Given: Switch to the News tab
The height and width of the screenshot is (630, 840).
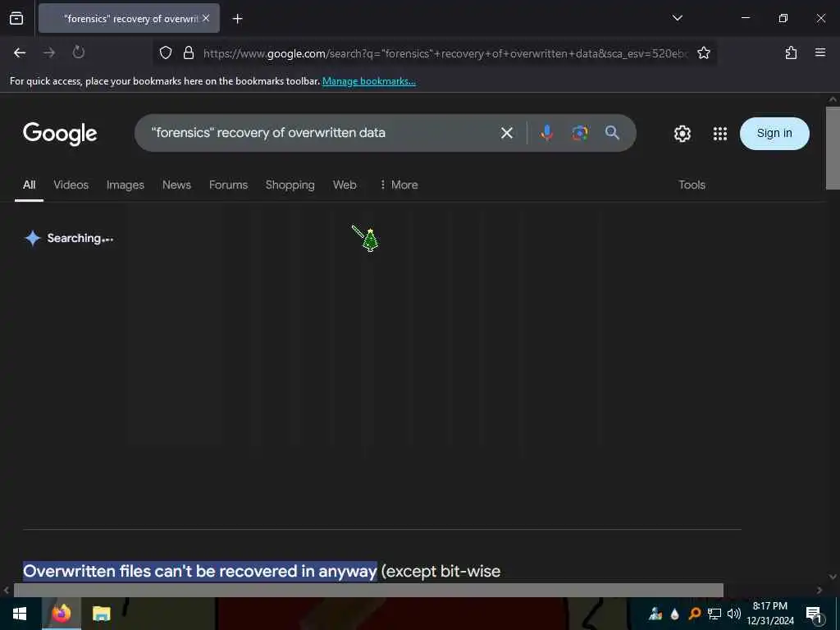Looking at the screenshot, I should 176,185.
